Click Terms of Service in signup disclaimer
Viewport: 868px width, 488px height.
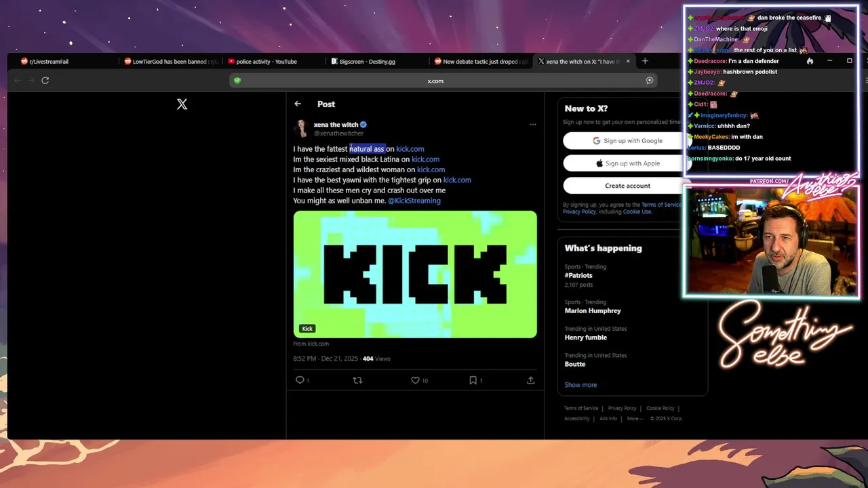coord(661,205)
